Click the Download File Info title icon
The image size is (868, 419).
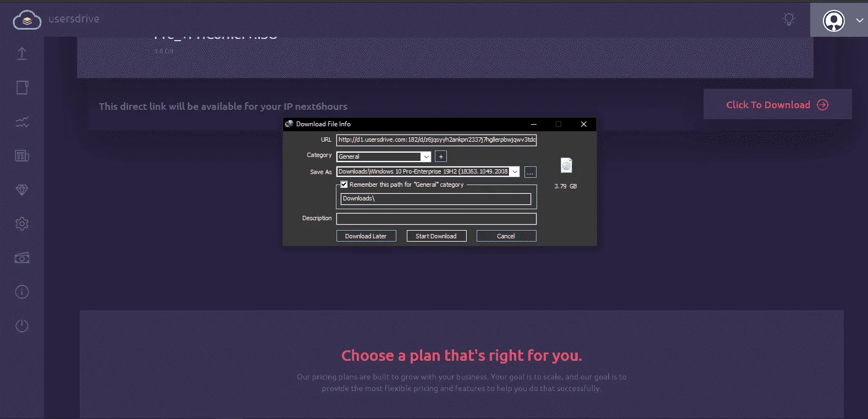tap(289, 124)
